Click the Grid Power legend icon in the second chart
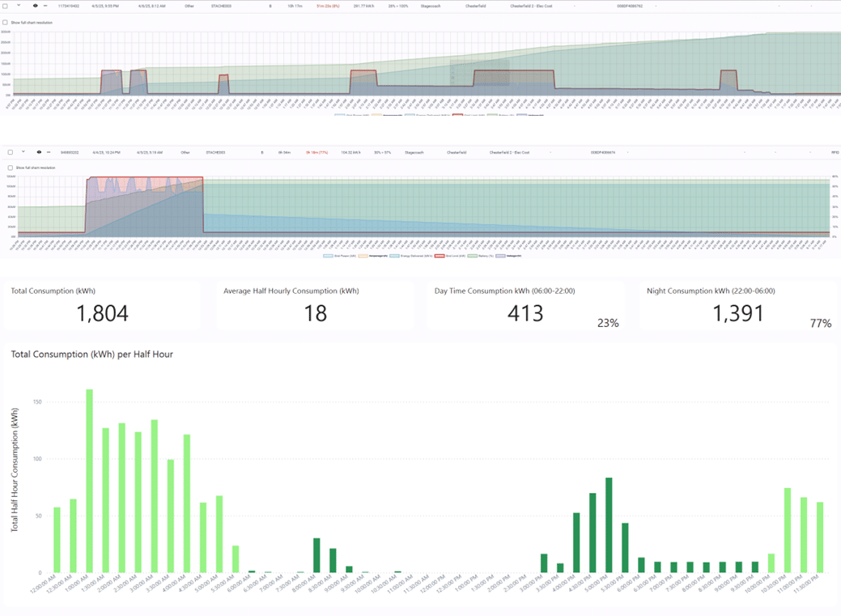The image size is (841, 616). point(328,255)
